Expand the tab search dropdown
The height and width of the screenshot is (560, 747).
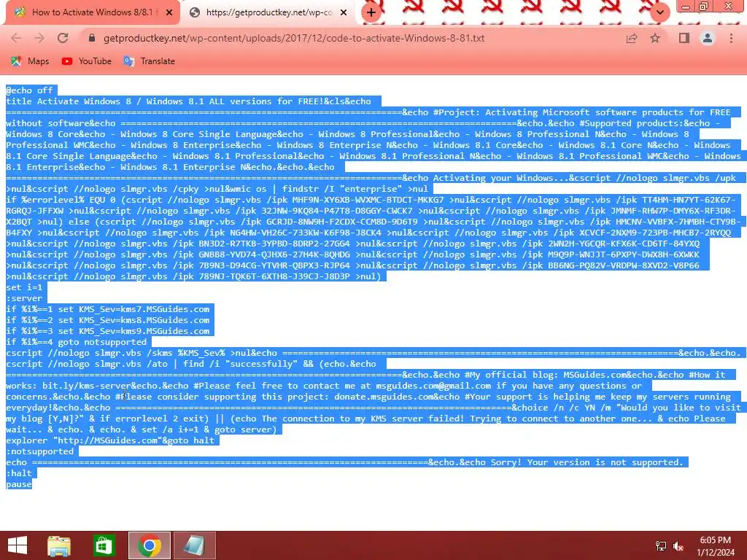(659, 12)
